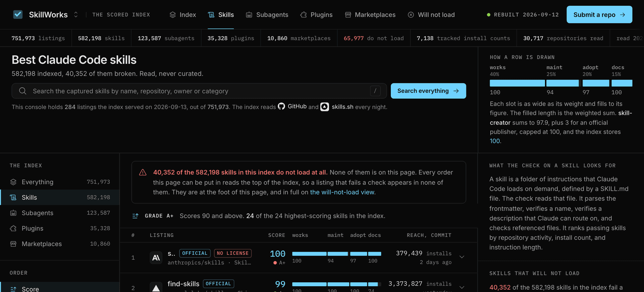Click the OFFICIAL badge on find-skills
The width and height of the screenshot is (644, 292).
pos(218,284)
